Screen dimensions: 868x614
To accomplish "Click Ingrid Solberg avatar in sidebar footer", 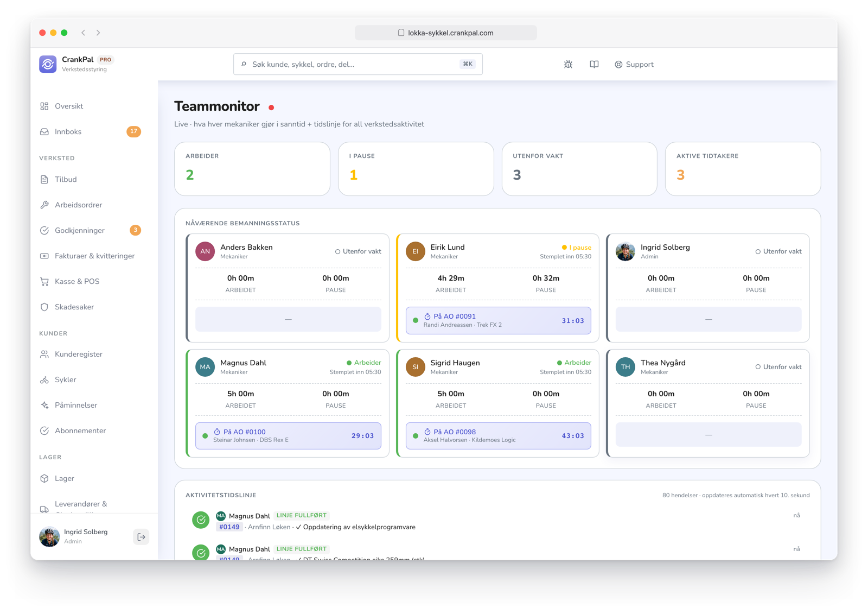I will tap(49, 537).
